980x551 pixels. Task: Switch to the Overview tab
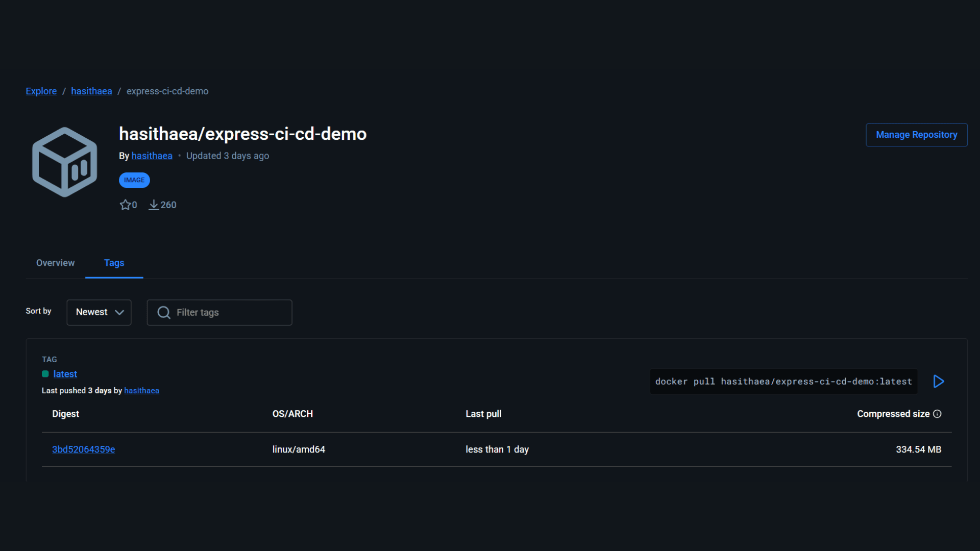(55, 263)
